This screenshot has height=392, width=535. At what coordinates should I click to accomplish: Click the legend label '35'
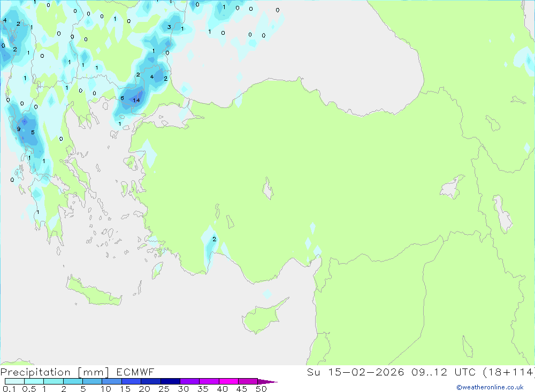point(203,389)
